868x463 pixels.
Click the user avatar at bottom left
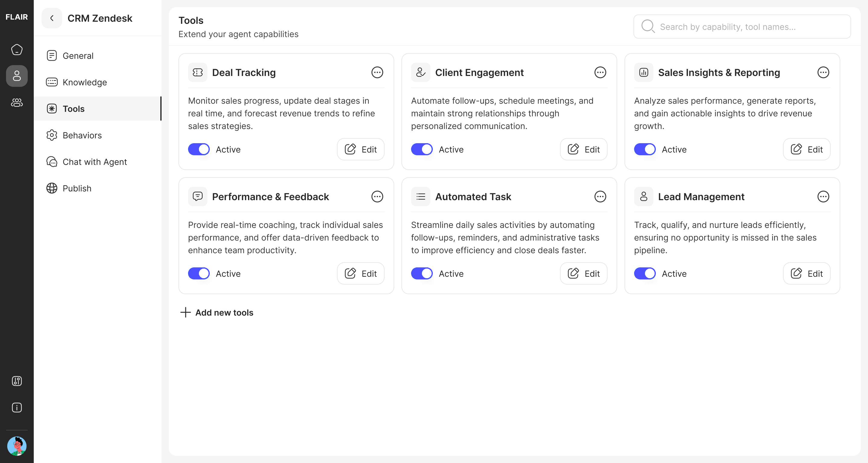coord(17,446)
